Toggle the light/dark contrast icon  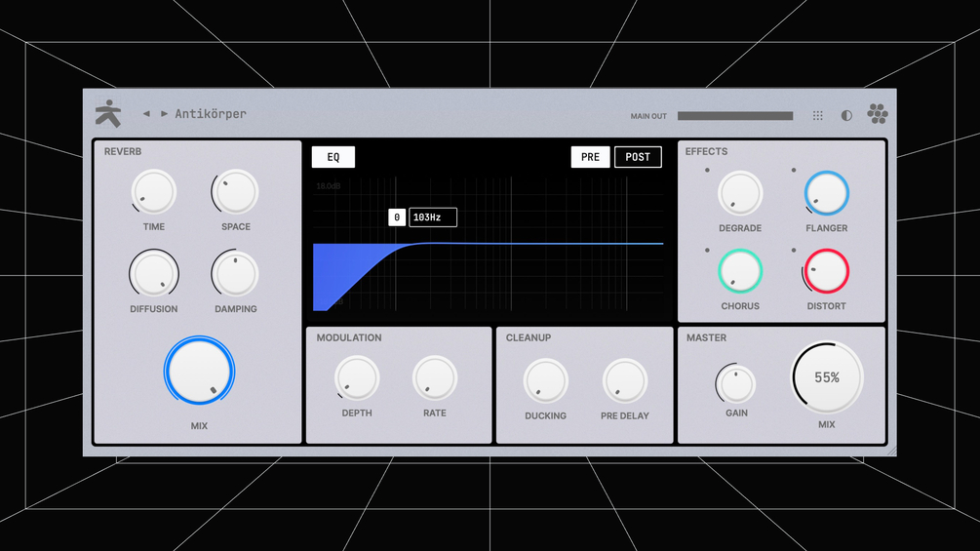(x=846, y=116)
